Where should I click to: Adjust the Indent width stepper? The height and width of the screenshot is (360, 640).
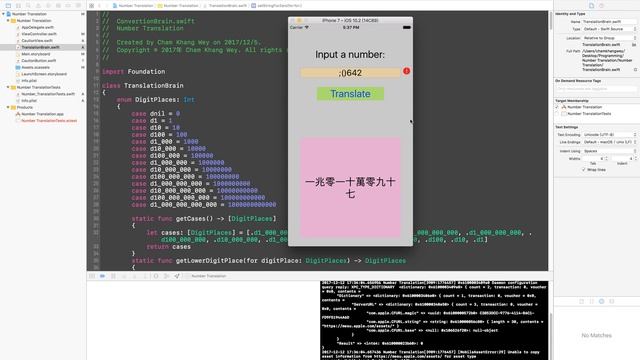pos(635,158)
